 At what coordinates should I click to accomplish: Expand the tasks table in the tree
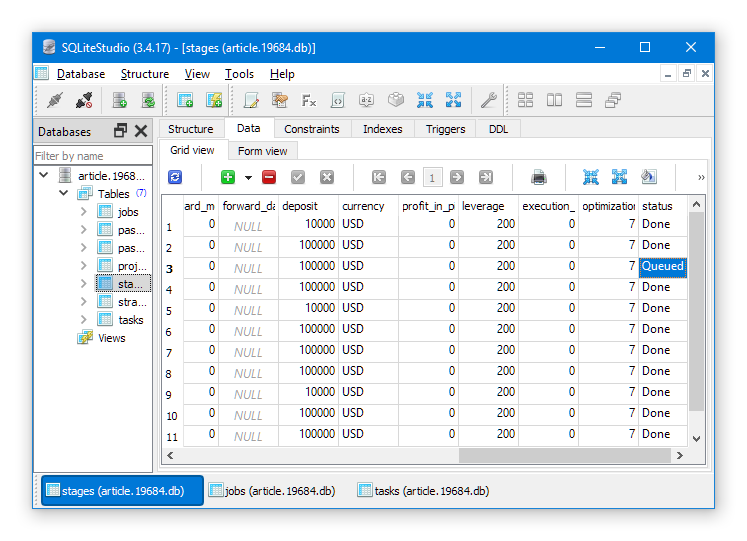[x=84, y=320]
